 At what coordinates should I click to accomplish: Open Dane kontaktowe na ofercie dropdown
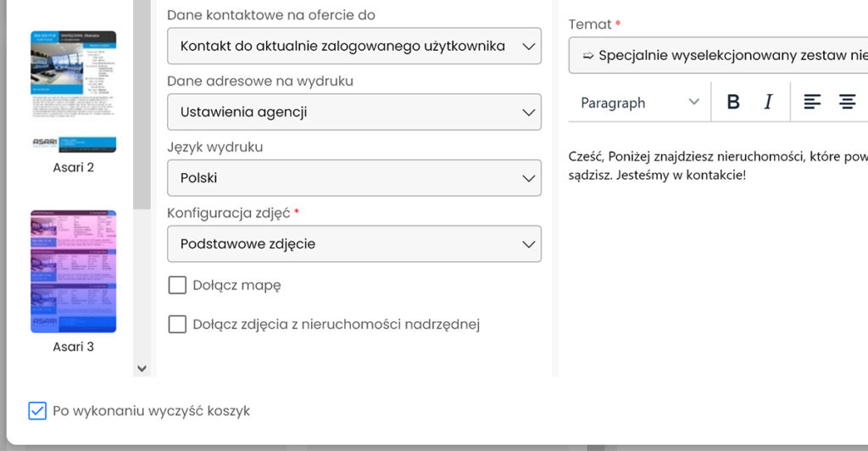pos(354,46)
